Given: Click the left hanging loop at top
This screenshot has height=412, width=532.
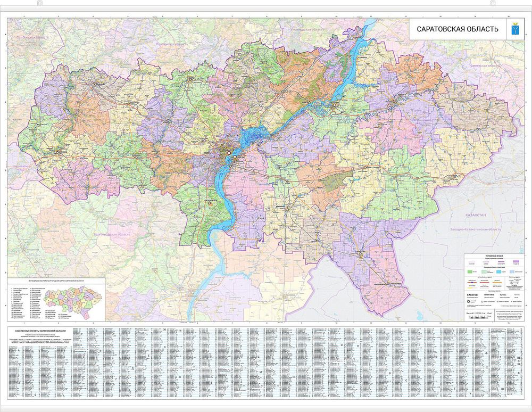Looking at the screenshot, I should click(41, 3).
